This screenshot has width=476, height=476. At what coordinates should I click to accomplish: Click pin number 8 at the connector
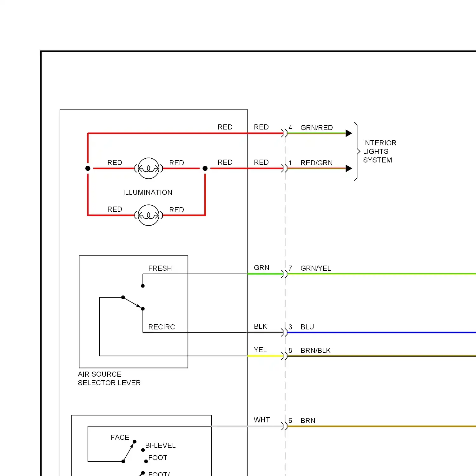click(x=290, y=350)
